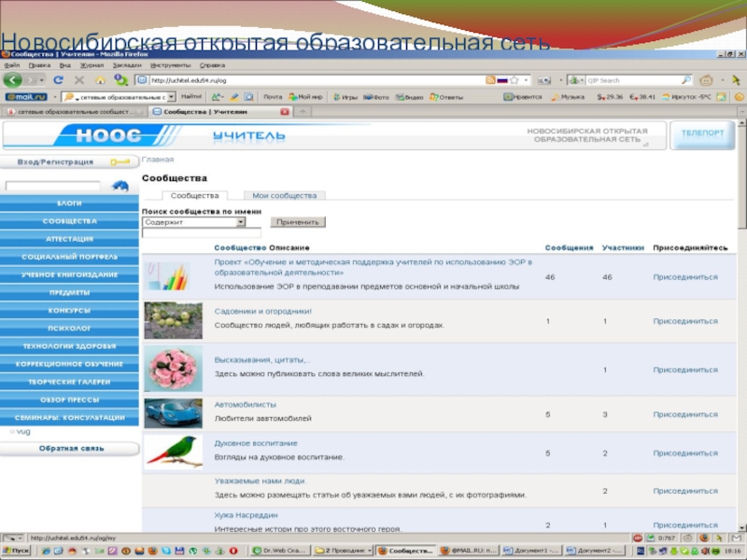Open the Журнал menu in the menu bar

[x=92, y=65]
